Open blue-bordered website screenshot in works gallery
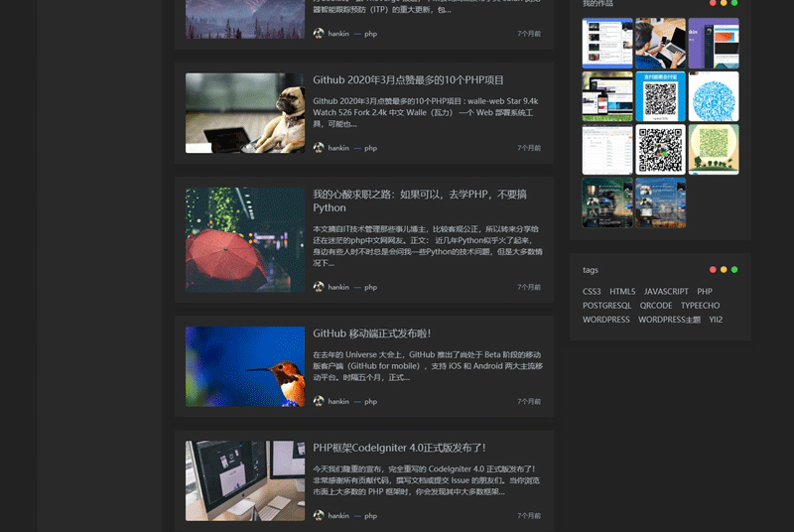This screenshot has height=532, width=794. point(607,43)
